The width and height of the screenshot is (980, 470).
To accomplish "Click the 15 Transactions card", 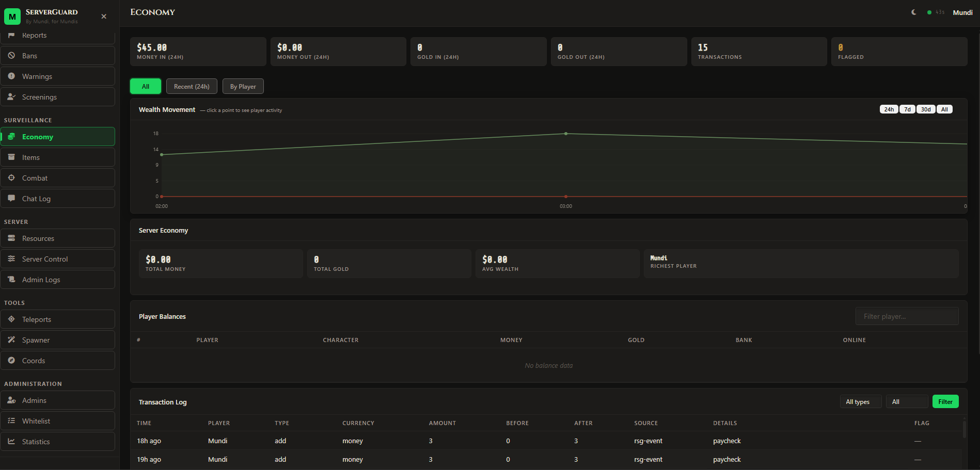I will [759, 52].
